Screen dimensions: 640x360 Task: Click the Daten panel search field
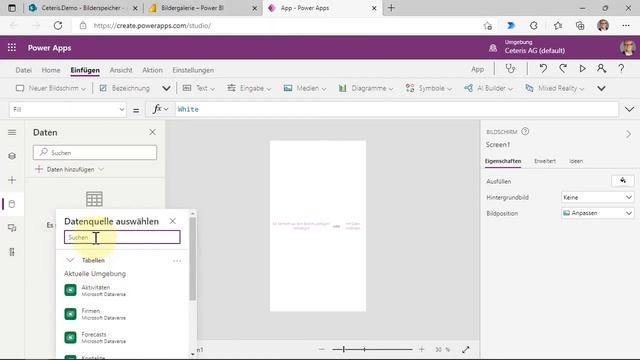tap(95, 153)
